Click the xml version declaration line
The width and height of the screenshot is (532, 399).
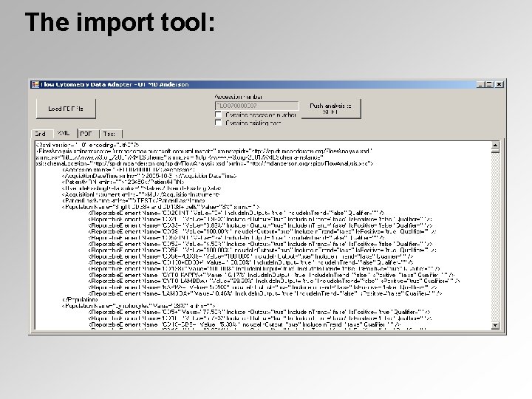click(87, 145)
